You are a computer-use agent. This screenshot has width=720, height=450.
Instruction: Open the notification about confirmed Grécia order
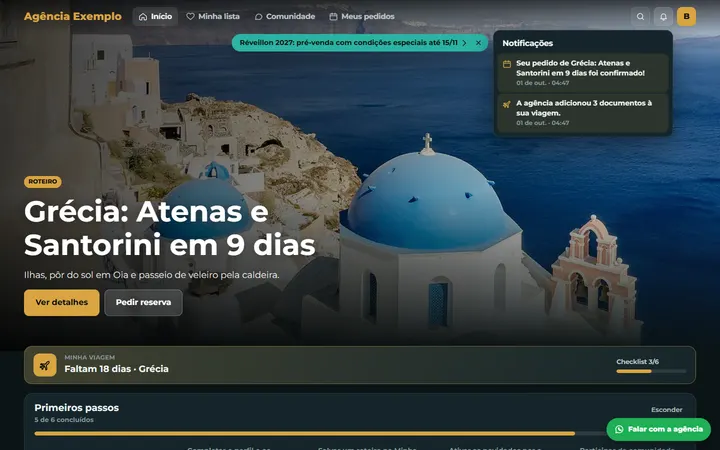[583, 73]
